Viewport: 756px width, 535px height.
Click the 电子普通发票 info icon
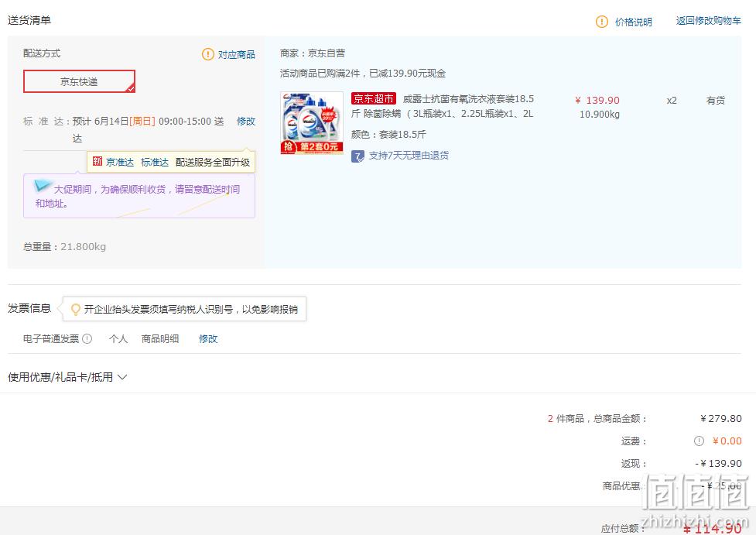(87, 338)
